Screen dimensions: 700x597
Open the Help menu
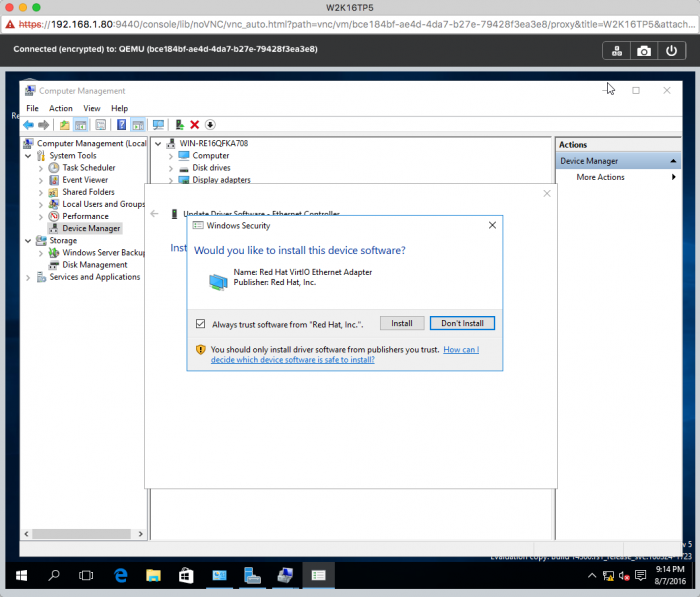click(119, 108)
